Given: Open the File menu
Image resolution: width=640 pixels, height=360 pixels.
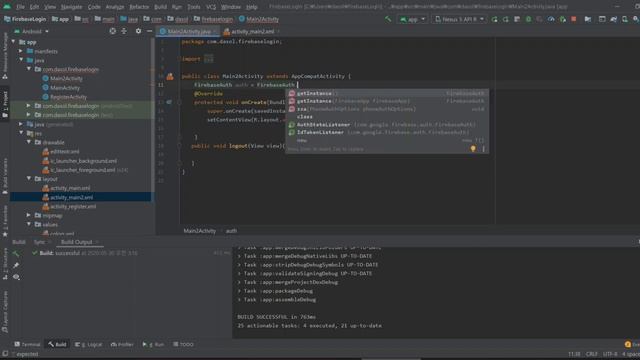Looking at the screenshot, I should 20,7.
